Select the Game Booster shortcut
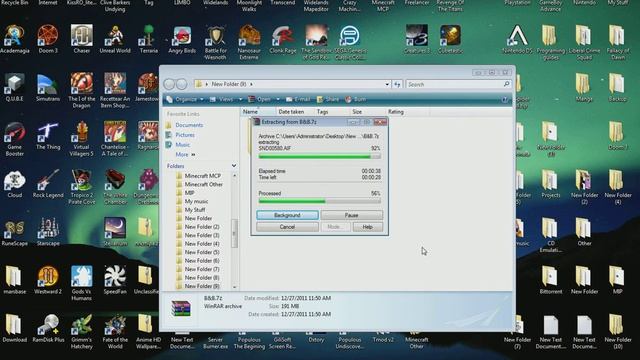This screenshot has height=360, width=640. click(15, 139)
